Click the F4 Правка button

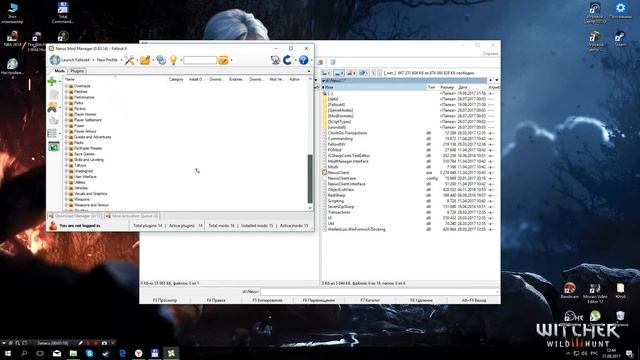tap(216, 300)
